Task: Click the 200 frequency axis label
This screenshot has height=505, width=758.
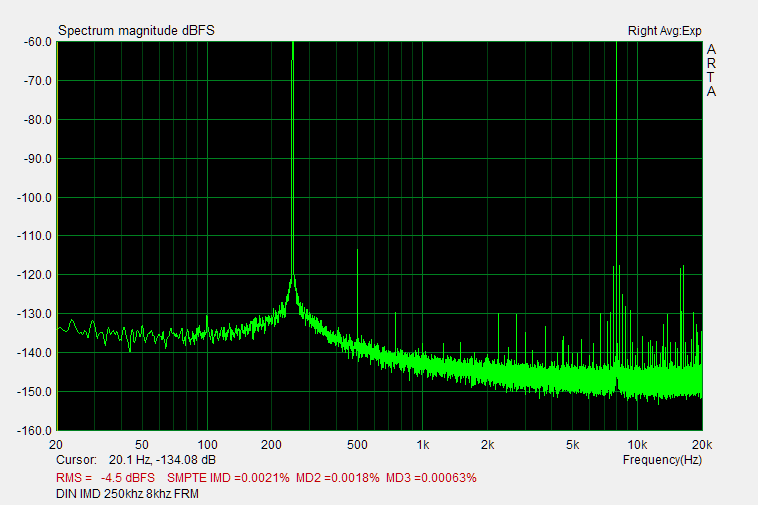Action: tap(271, 445)
